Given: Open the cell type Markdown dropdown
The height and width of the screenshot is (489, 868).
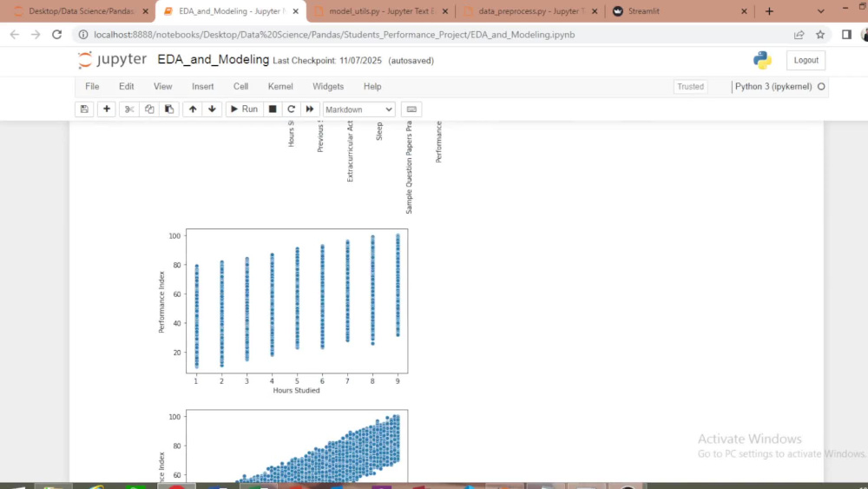Looking at the screenshot, I should [359, 109].
